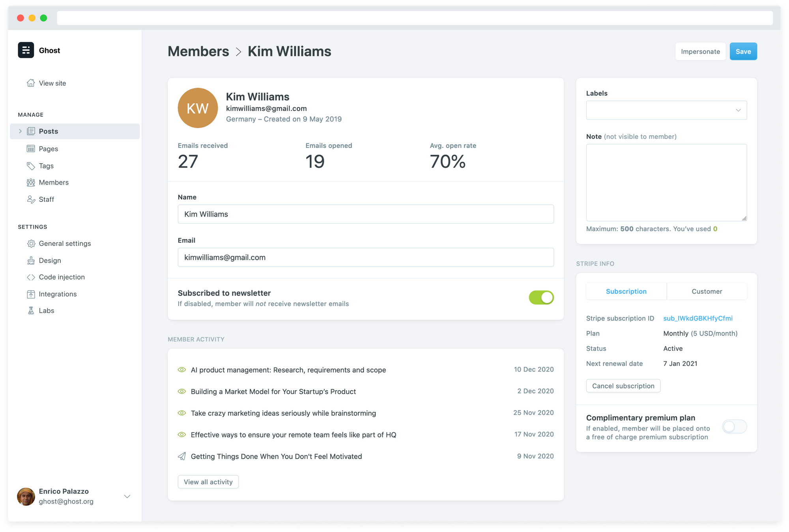789x532 pixels.
Task: Click the Cancel subscription button
Action: (623, 386)
